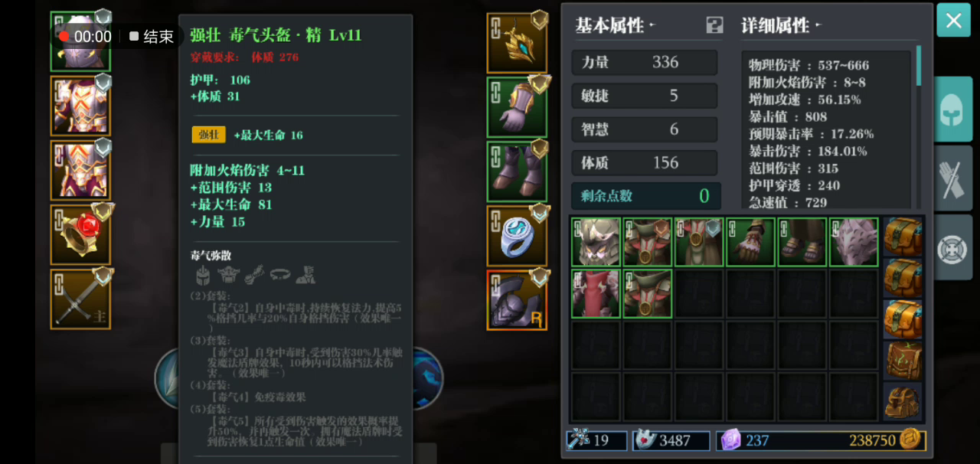Pick the spiked pauldron in inventory

tap(854, 242)
